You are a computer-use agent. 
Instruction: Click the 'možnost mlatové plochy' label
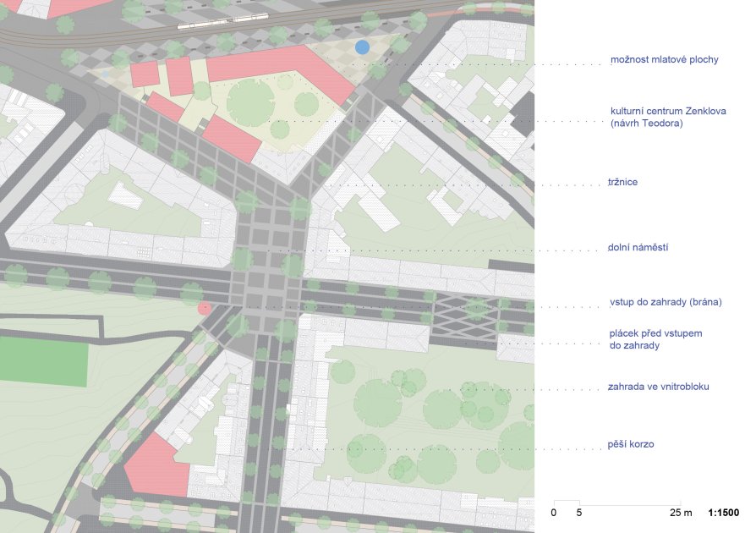(664, 60)
